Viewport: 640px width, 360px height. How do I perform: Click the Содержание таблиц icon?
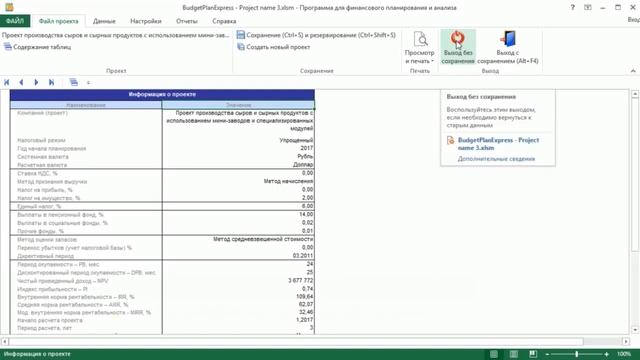(x=7, y=47)
